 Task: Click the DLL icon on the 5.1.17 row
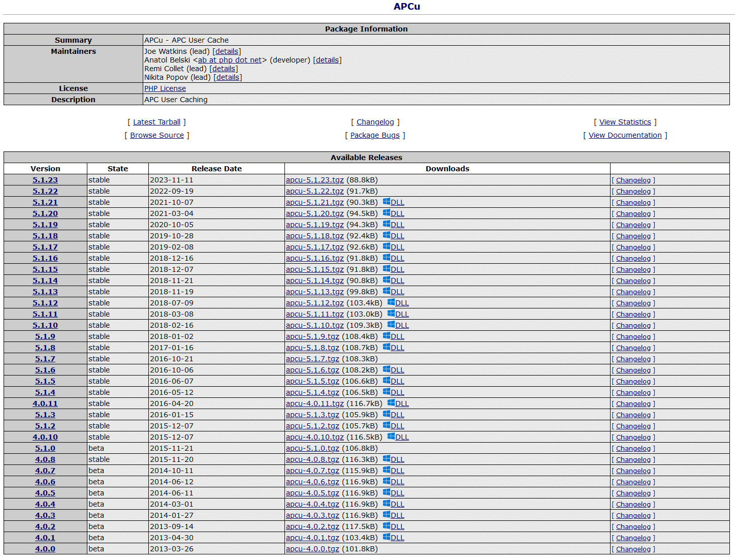click(x=394, y=247)
